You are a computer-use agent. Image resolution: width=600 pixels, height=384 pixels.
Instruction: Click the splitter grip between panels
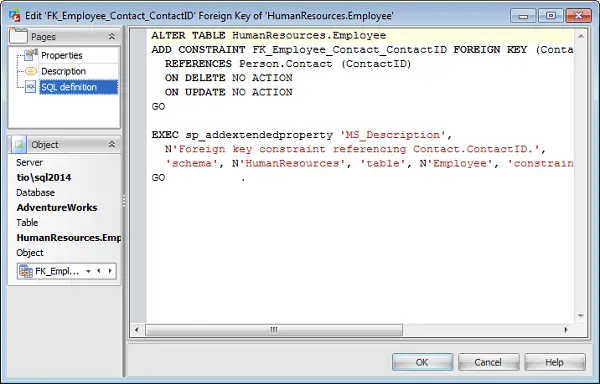point(124,201)
